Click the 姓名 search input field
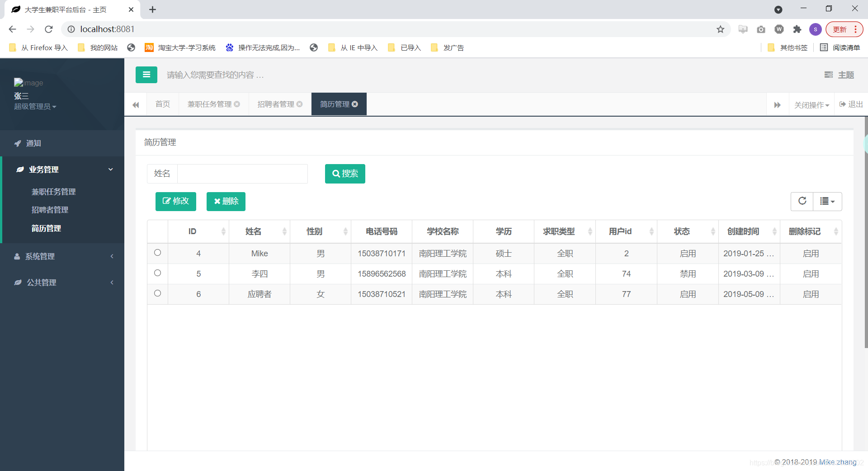 pyautogui.click(x=242, y=174)
